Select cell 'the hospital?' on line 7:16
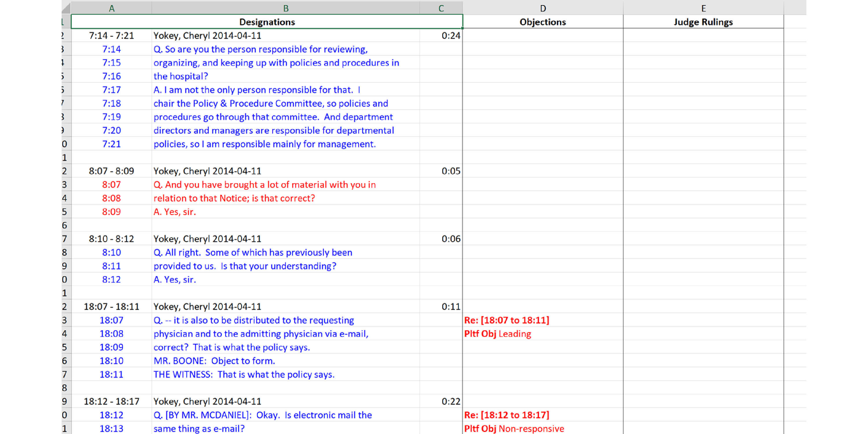 [181, 76]
